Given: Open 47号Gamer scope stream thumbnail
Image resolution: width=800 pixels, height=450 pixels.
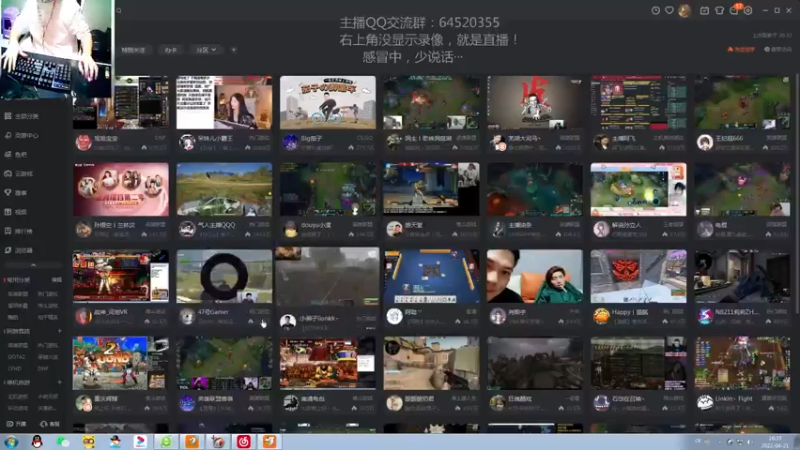Looking at the screenshot, I should pos(224,276).
